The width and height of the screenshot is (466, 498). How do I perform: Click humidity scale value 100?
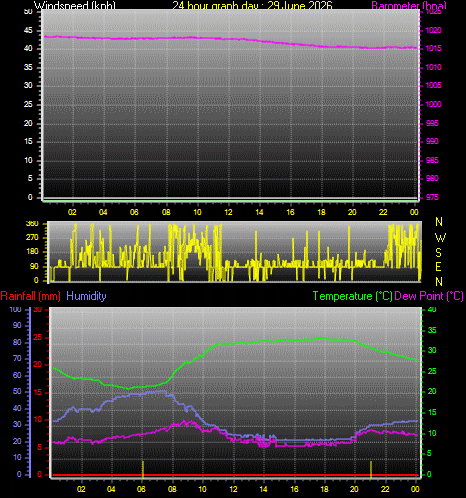(15, 309)
